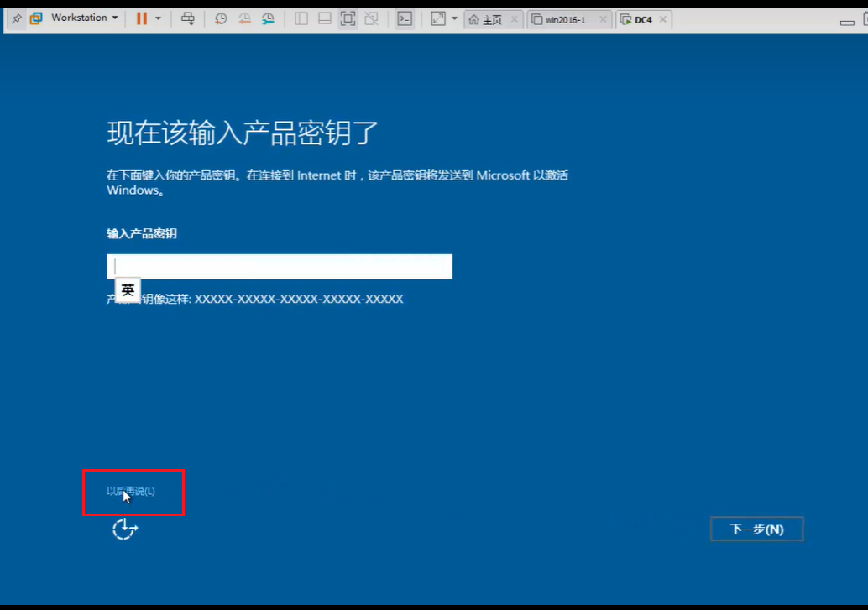
Task: Send Ctrl+Alt+Del to the virtual machine
Action: tap(188, 18)
